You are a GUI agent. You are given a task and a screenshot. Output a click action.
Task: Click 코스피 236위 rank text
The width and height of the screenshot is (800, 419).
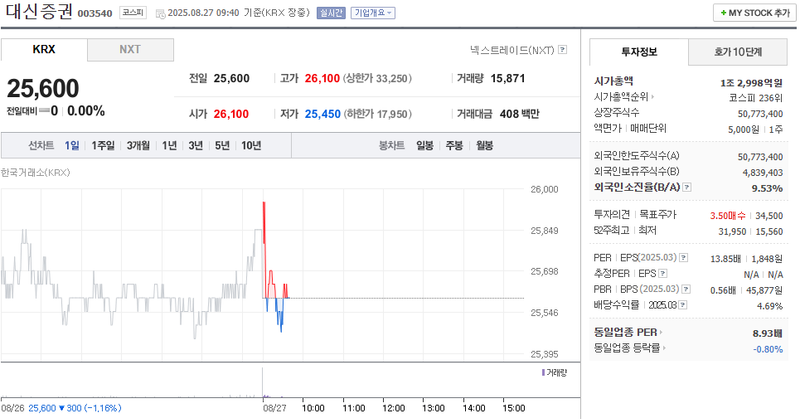756,98
